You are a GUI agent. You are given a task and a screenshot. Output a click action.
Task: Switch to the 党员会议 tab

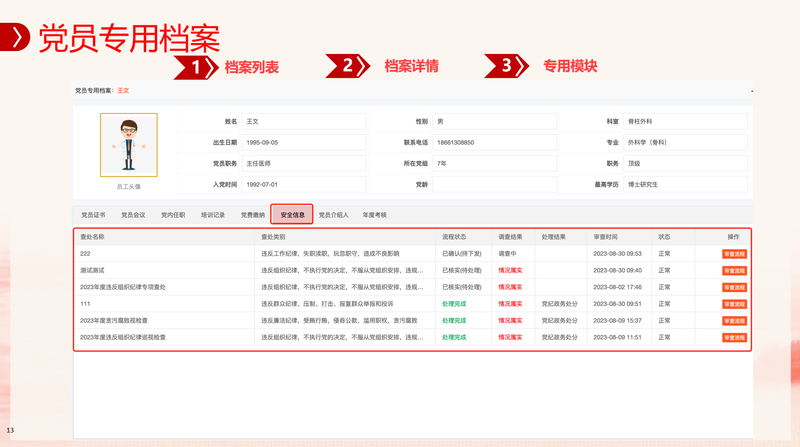[x=133, y=215]
